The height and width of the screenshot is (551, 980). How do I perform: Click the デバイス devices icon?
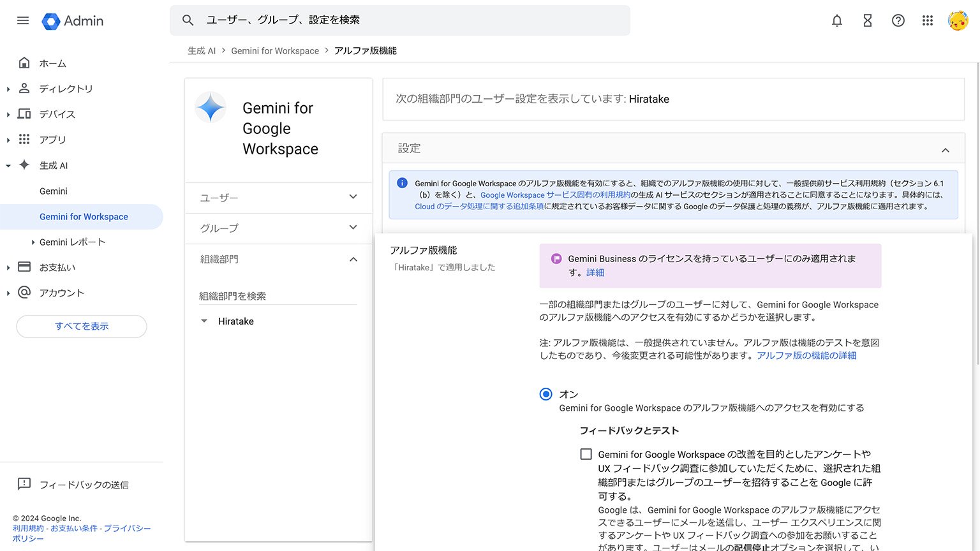click(x=24, y=114)
